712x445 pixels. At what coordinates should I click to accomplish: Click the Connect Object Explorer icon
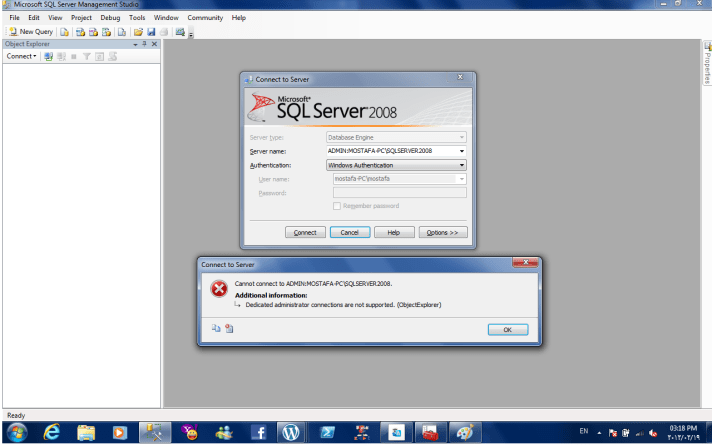click(x=49, y=57)
